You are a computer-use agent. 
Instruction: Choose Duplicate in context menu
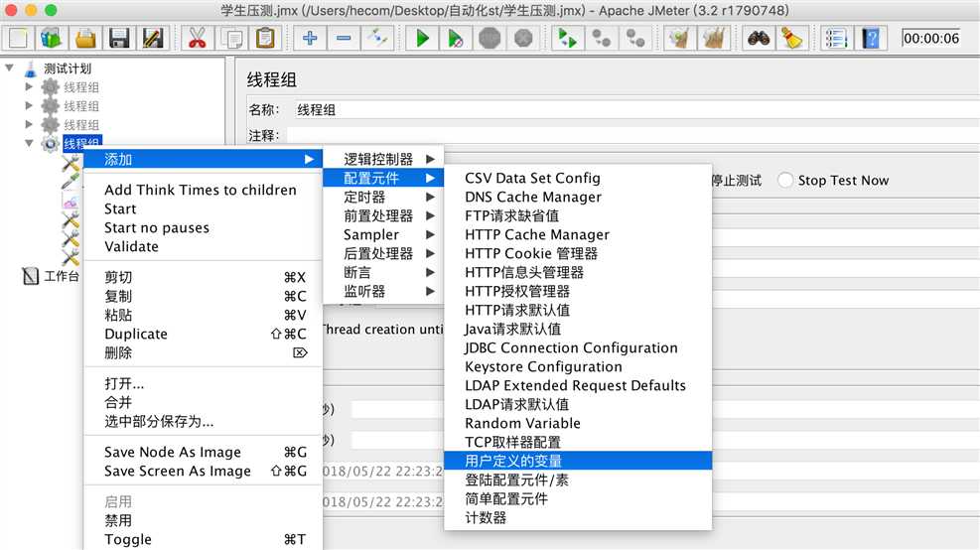coord(204,334)
